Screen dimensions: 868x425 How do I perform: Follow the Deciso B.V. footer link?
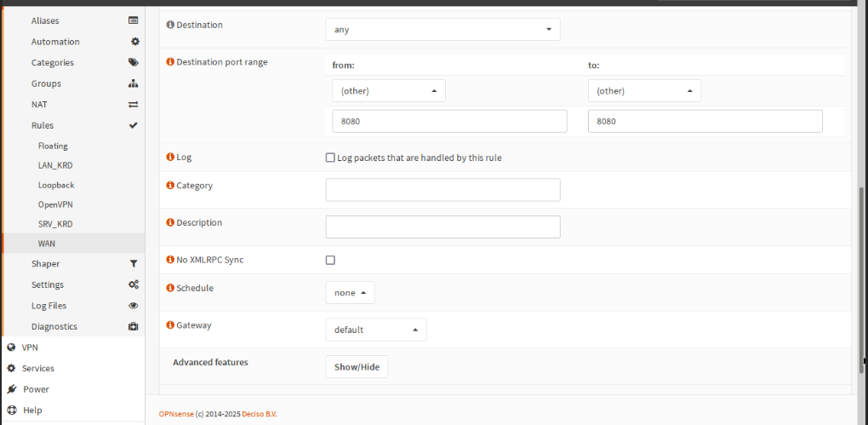[258, 415]
